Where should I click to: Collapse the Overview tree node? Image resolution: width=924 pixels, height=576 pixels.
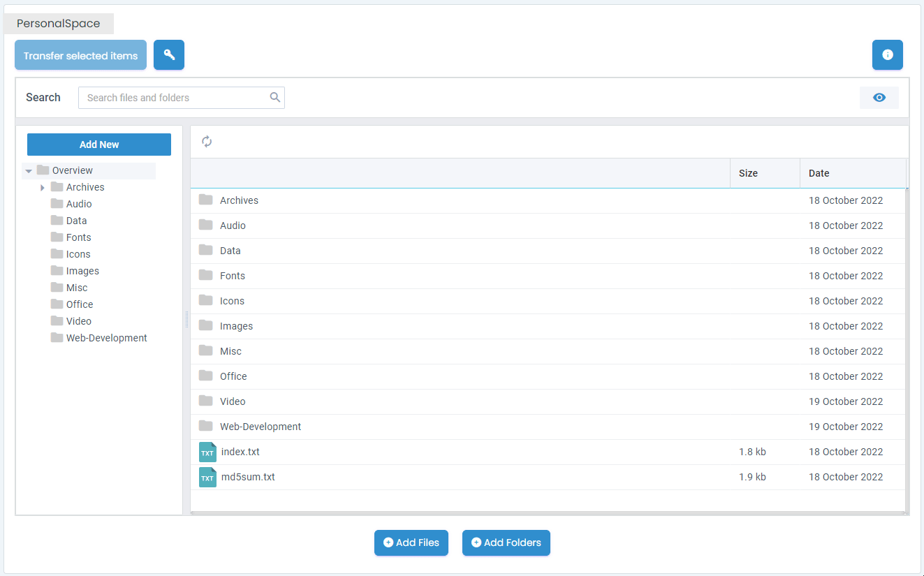[29, 170]
